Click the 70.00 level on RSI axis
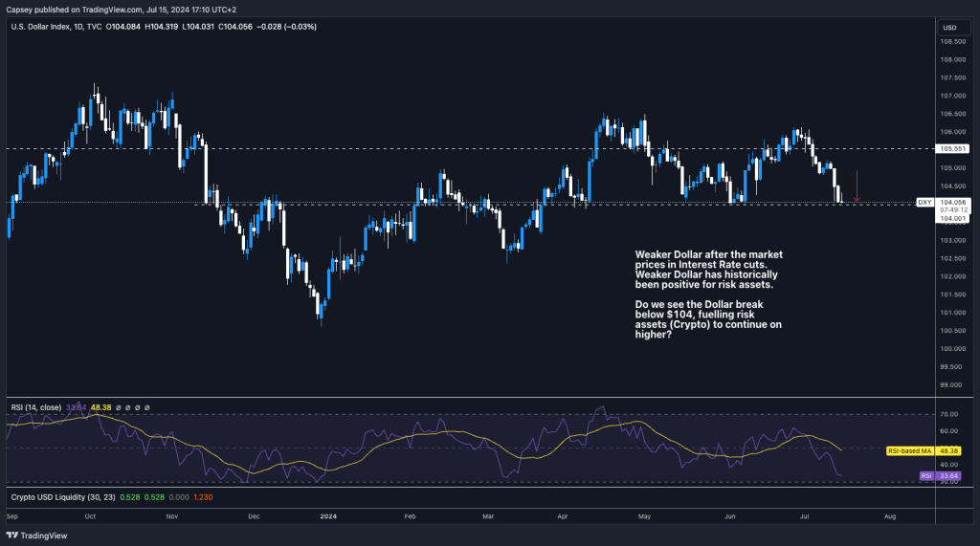Viewport: 980px width, 546px height. coord(948,414)
